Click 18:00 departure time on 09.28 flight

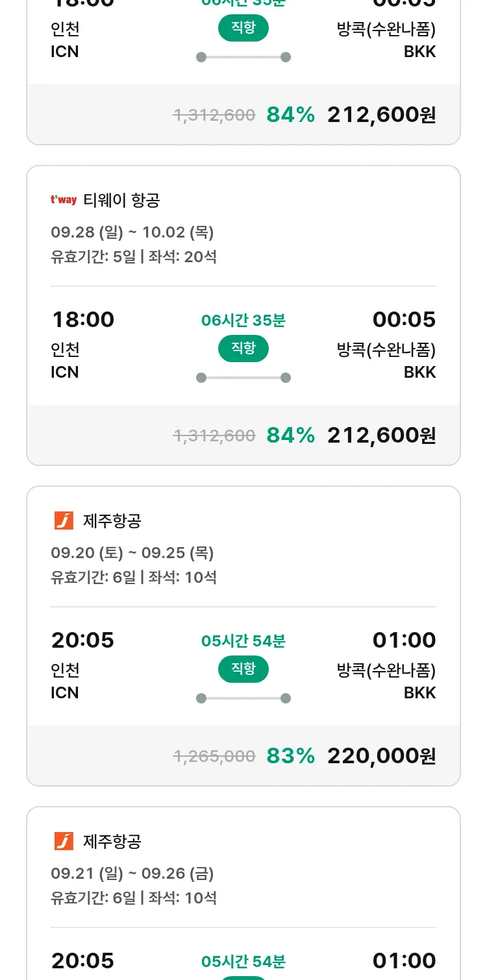click(82, 319)
